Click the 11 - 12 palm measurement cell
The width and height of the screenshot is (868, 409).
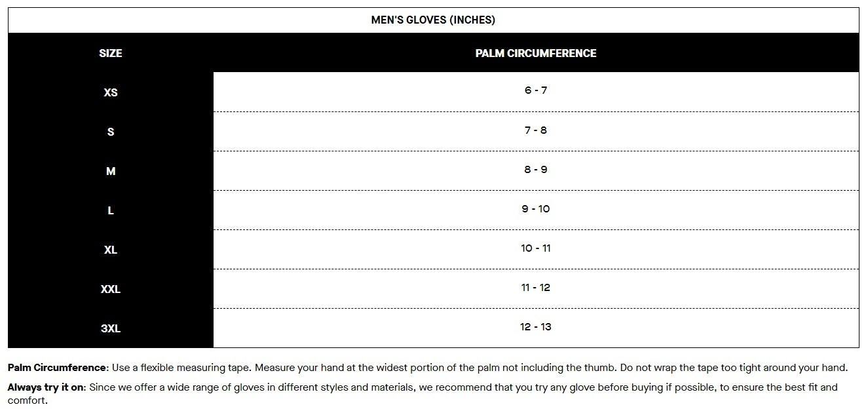tap(535, 288)
